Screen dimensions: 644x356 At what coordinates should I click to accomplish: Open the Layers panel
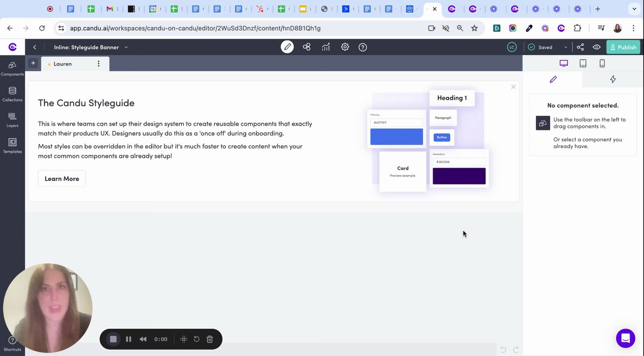(x=12, y=120)
